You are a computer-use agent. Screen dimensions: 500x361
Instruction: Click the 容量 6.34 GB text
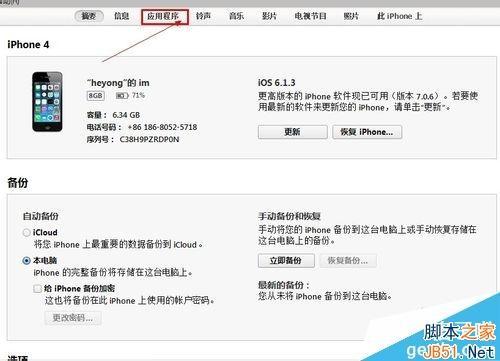click(x=113, y=115)
